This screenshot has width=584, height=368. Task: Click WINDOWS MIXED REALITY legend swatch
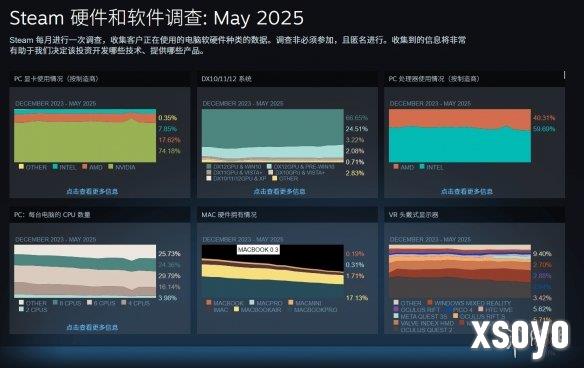click(x=430, y=302)
